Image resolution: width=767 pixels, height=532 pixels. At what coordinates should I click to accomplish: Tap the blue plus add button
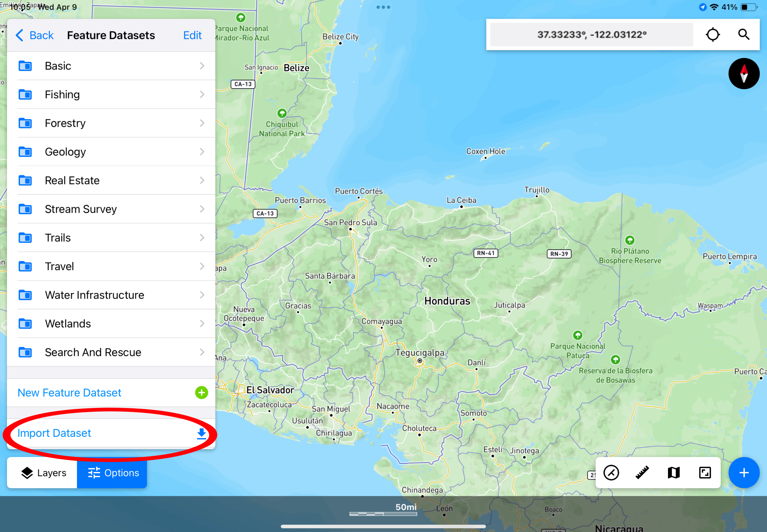744,473
